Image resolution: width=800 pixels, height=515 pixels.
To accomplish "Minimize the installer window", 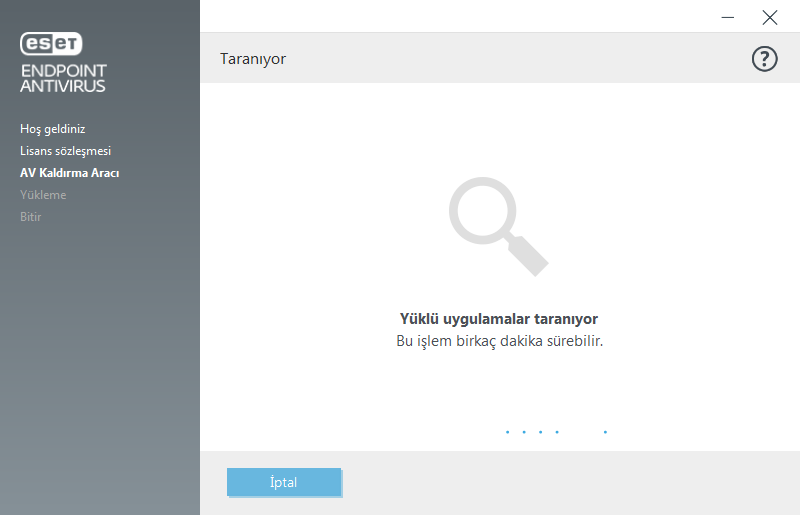I will (728, 17).
